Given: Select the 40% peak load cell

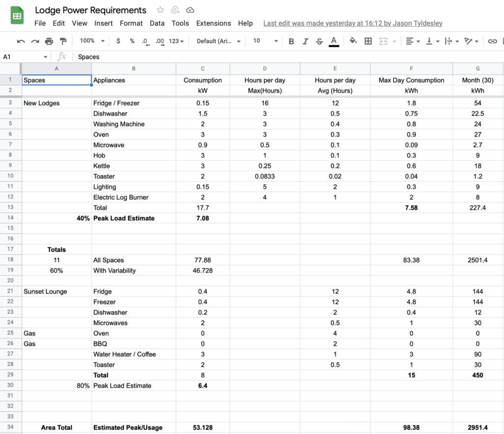Looking at the screenshot, I should coord(57,218).
